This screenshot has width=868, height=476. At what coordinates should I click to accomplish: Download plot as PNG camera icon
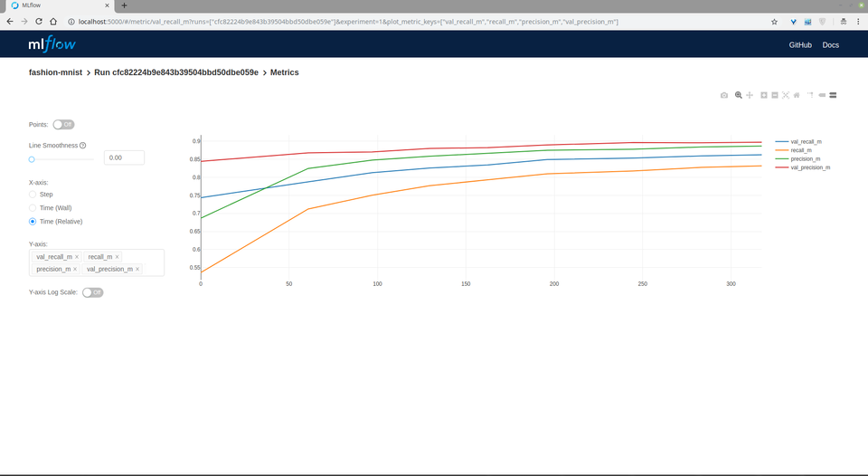point(724,95)
